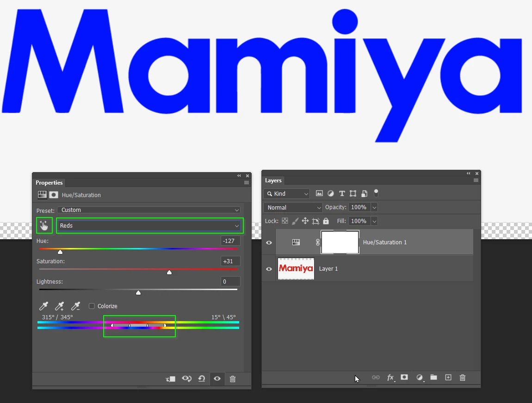Viewport: 532px width, 403px height.
Task: Click the Lightness value field showing 0
Action: 230,282
